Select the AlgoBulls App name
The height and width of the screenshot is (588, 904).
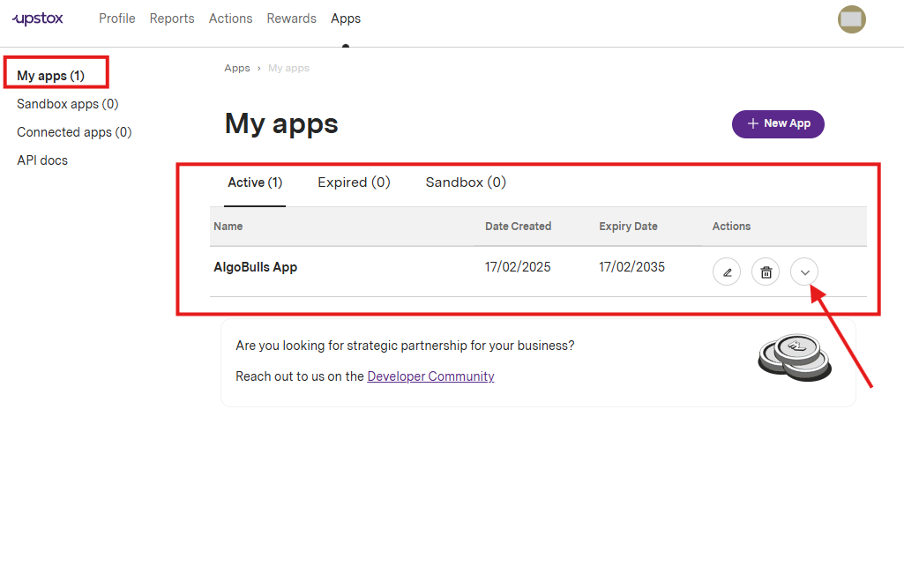click(256, 267)
